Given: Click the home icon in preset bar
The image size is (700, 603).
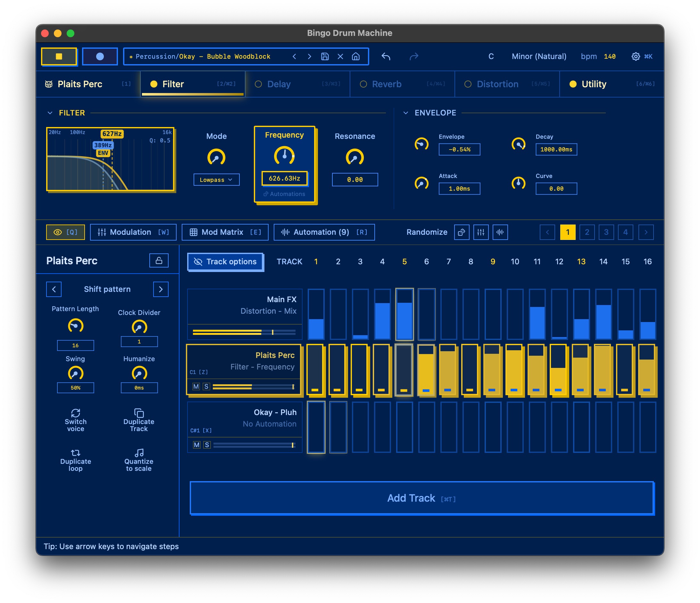Looking at the screenshot, I should [355, 56].
